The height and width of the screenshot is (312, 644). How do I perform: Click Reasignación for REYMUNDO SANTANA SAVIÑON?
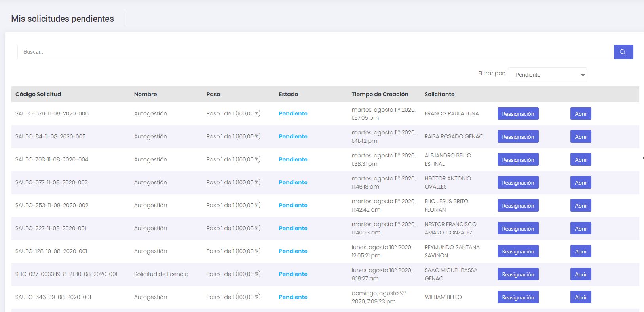518,251
